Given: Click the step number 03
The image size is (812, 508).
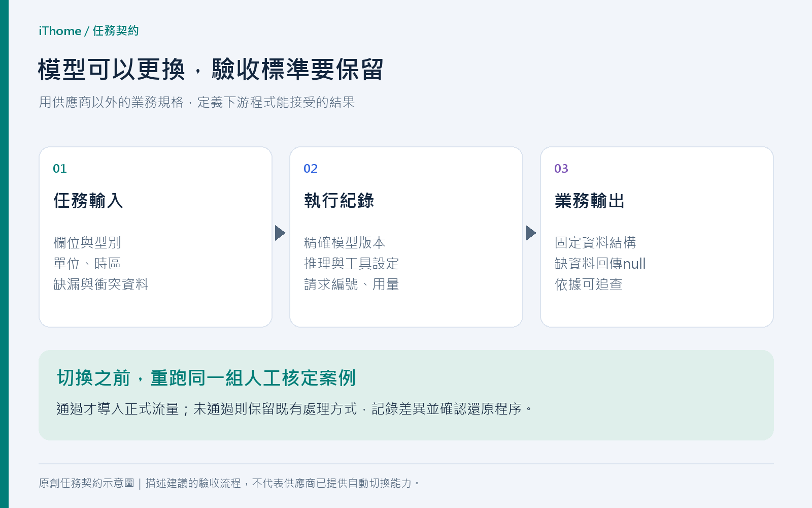Looking at the screenshot, I should pyautogui.click(x=561, y=169).
